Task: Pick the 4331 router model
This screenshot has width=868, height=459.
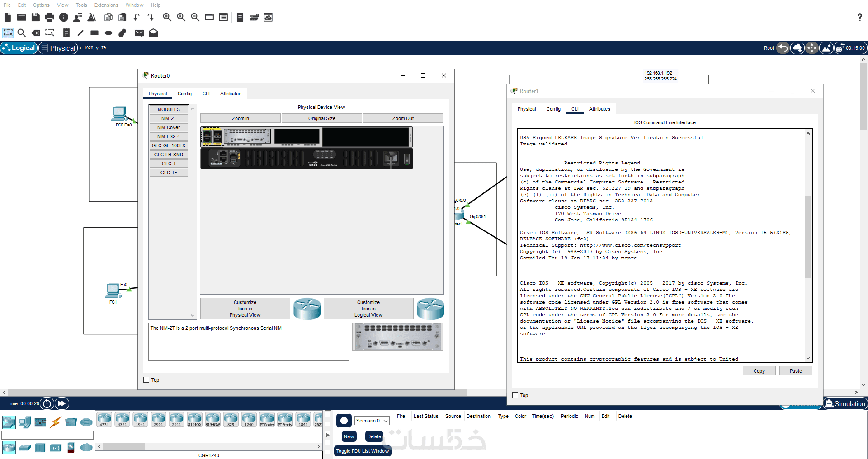Action: (x=104, y=419)
